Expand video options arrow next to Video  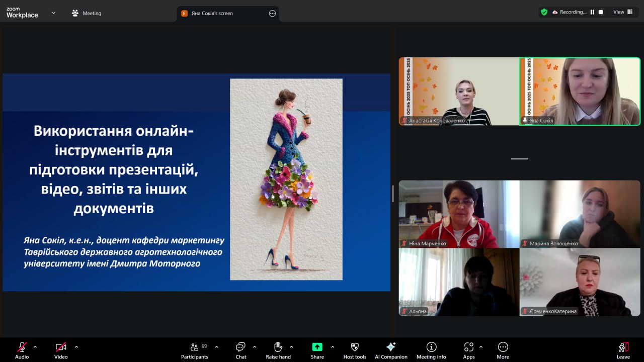pyautogui.click(x=76, y=347)
